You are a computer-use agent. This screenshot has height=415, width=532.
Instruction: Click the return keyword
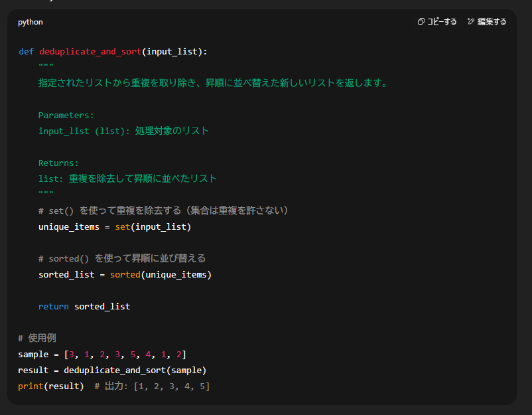point(53,306)
